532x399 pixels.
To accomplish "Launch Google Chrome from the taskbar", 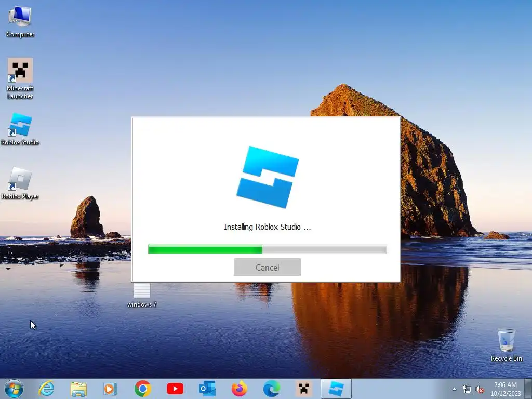I will (142, 389).
